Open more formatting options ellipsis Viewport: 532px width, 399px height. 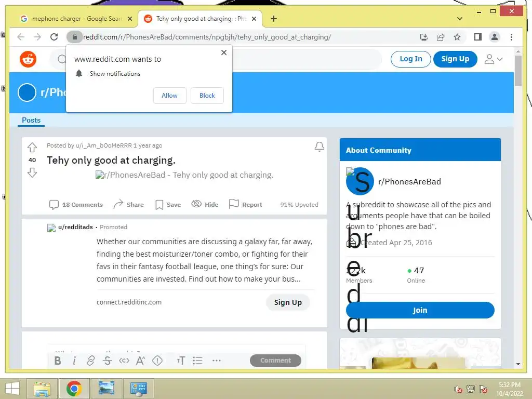click(217, 361)
